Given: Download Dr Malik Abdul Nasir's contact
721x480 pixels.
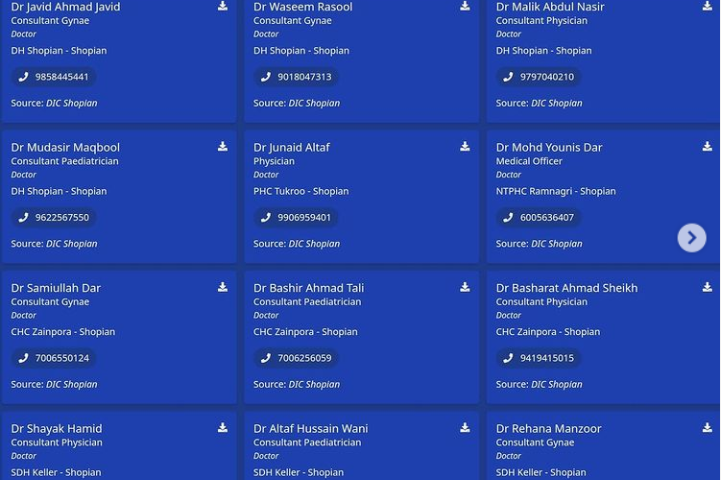Looking at the screenshot, I should click(707, 6).
